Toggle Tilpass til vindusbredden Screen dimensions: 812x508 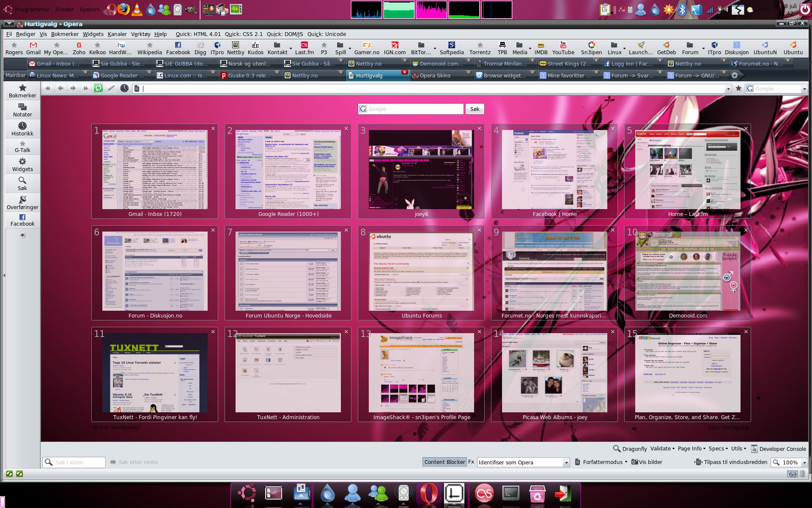[x=731, y=462]
